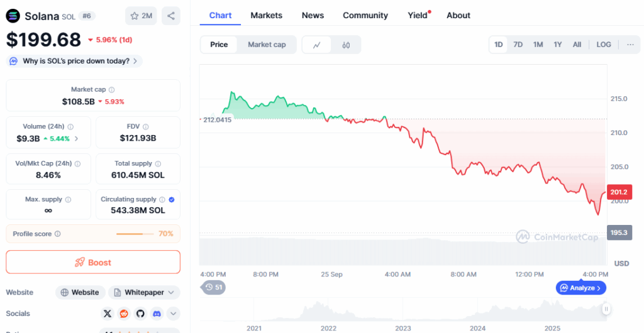This screenshot has width=644, height=333.
Task: Click the 201.2 current price label
Action: [x=619, y=192]
